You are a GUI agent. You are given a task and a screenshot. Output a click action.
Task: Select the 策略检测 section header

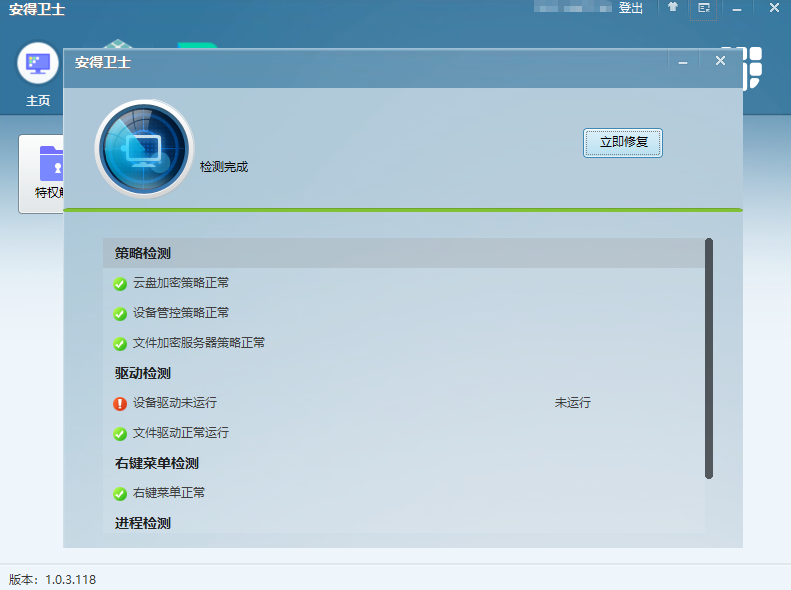tap(404, 253)
